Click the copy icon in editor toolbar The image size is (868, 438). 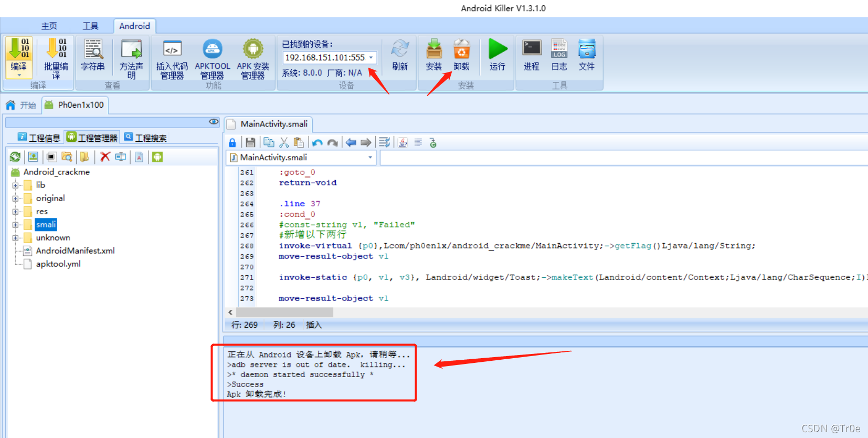[x=269, y=142]
